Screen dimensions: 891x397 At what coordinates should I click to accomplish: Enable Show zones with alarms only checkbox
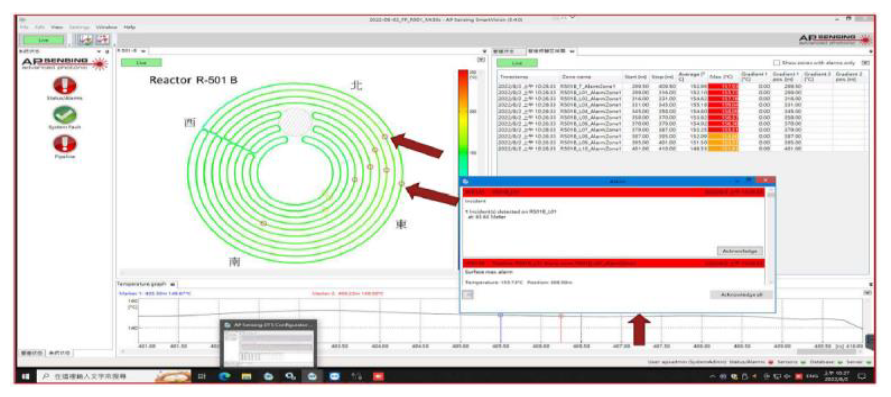point(777,63)
